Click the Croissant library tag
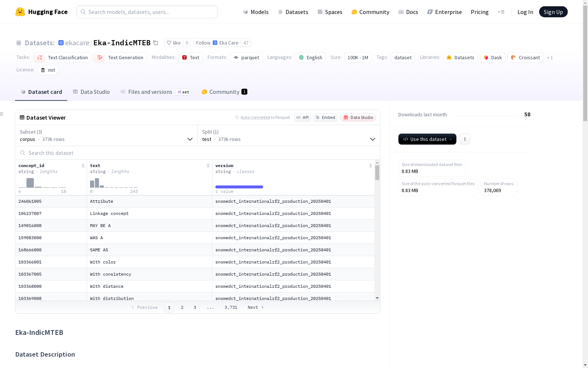 [526, 57]
